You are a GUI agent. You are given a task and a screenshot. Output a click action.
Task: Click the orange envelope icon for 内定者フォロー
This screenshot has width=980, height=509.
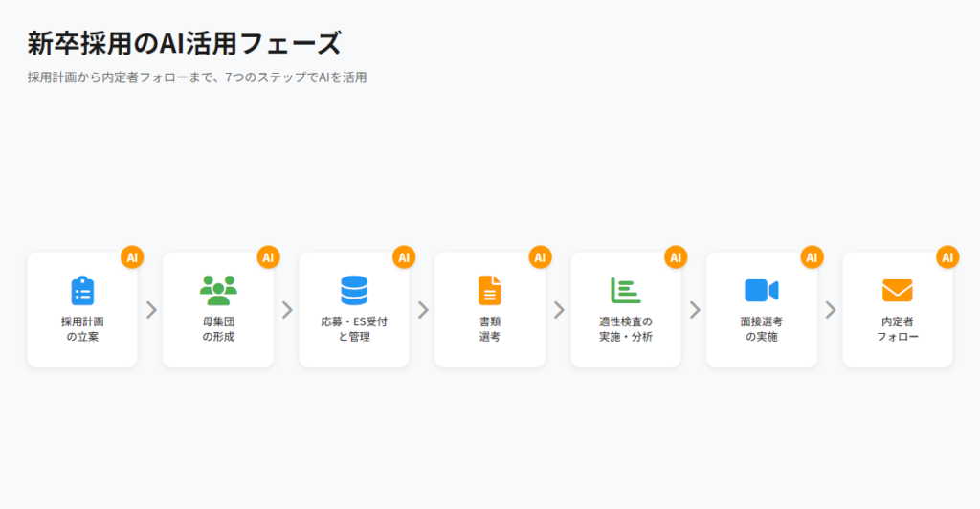pyautogui.click(x=898, y=290)
